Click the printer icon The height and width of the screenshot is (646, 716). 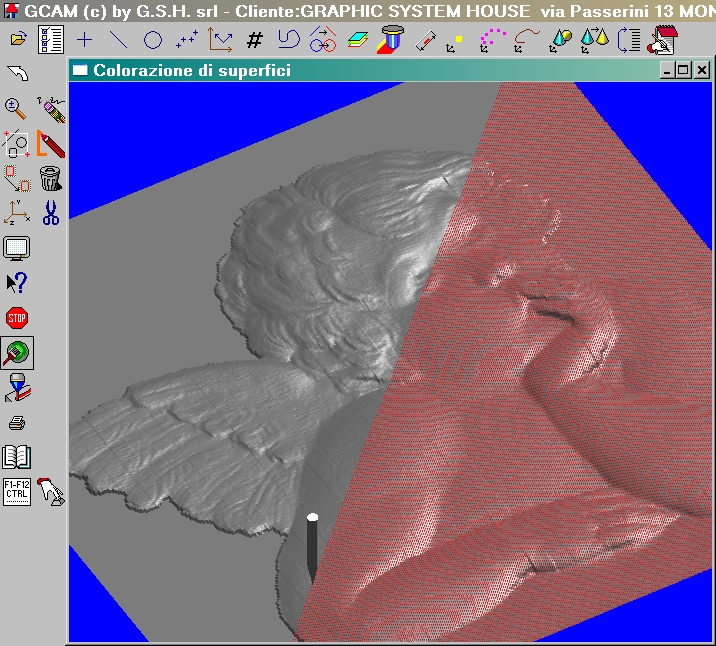tap(17, 423)
